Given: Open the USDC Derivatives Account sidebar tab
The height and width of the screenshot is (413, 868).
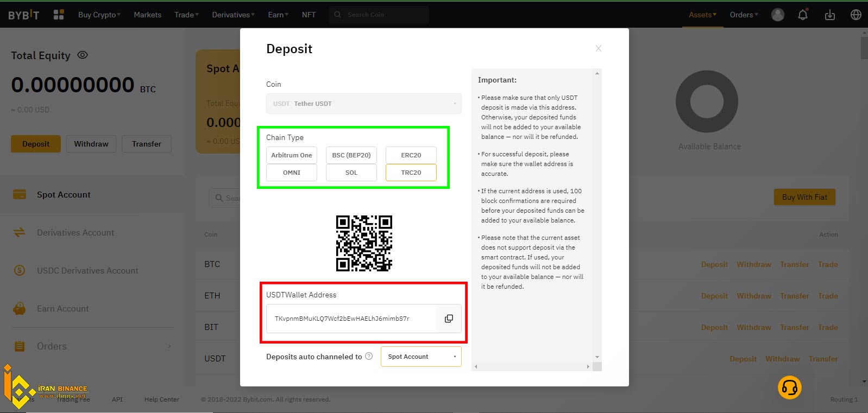Looking at the screenshot, I should 92,270.
